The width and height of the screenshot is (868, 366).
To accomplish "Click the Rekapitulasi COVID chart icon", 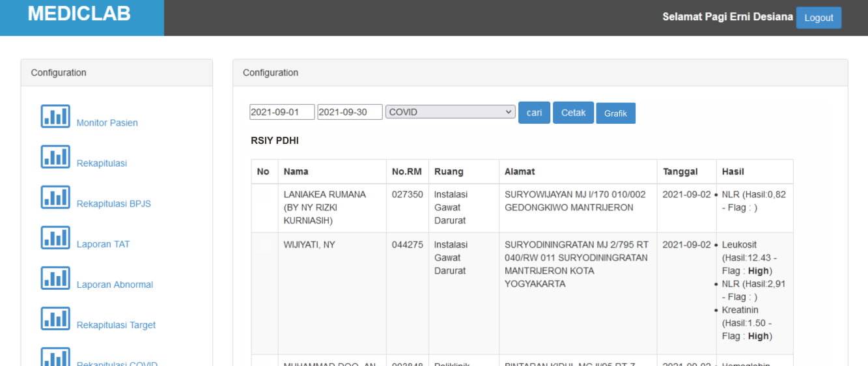I will pos(55,357).
